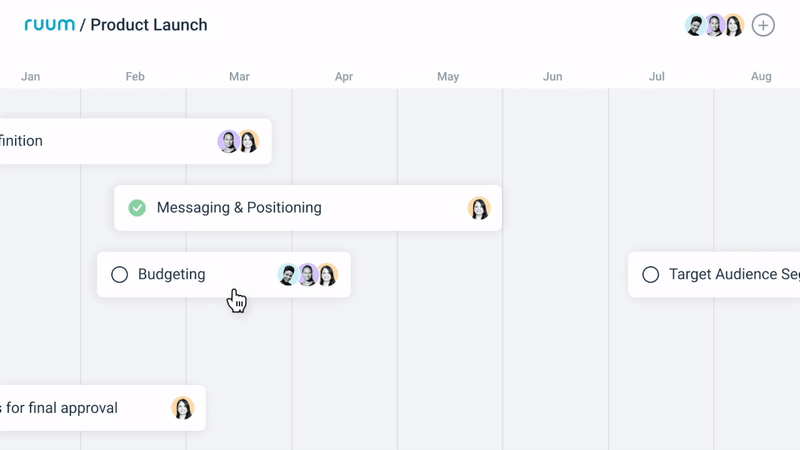This screenshot has width=800, height=450.
Task: Jump to May in the timeline header
Action: [448, 76]
